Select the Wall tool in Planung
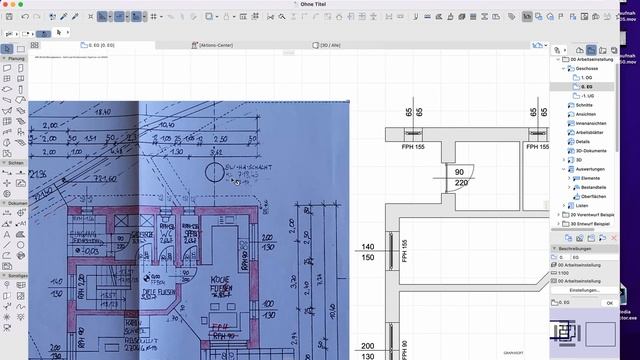640x360 pixels. (7, 68)
